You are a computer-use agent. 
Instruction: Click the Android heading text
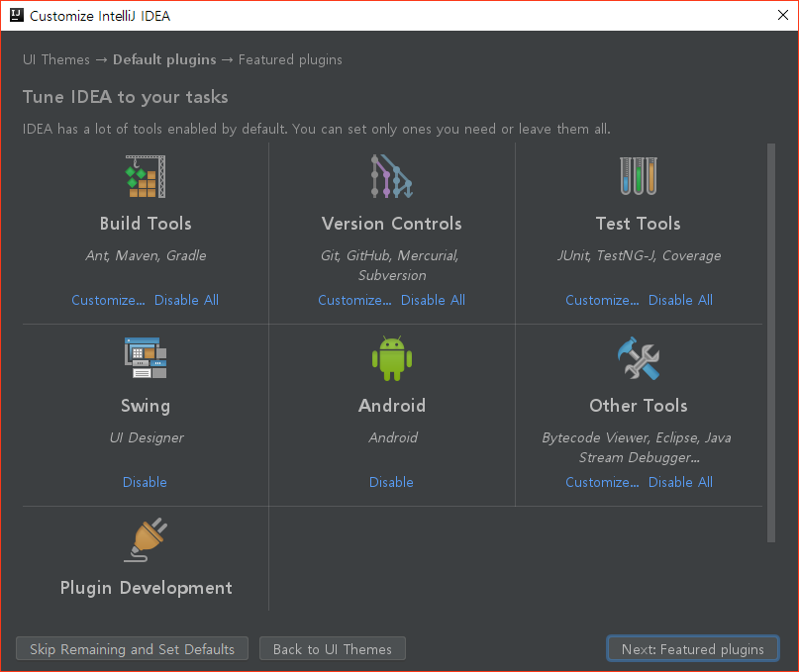point(392,406)
